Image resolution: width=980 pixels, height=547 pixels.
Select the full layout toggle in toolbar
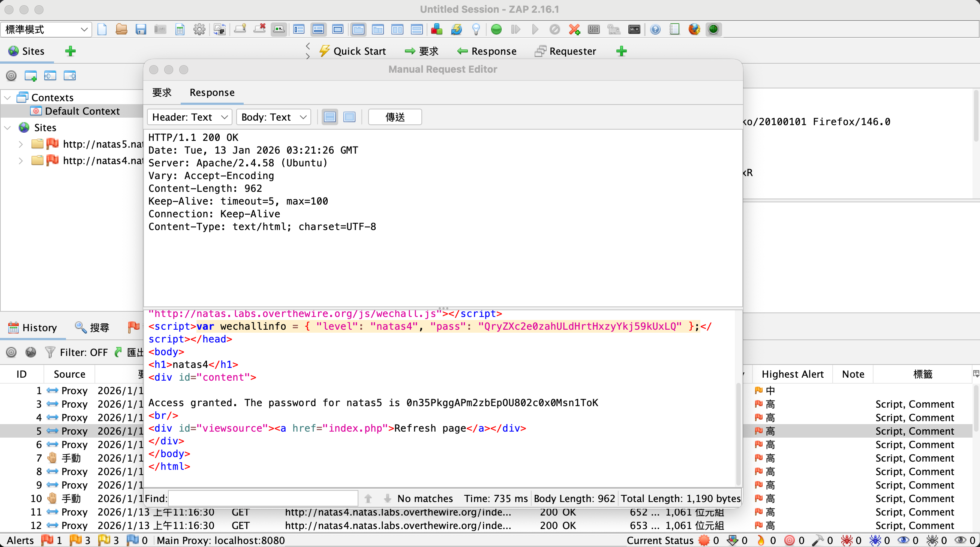[x=338, y=29]
